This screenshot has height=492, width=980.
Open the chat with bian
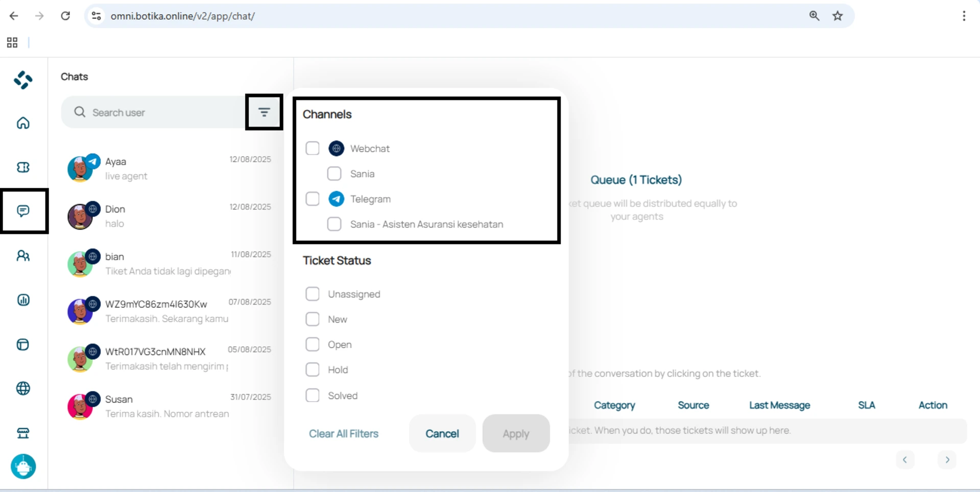pos(170,263)
